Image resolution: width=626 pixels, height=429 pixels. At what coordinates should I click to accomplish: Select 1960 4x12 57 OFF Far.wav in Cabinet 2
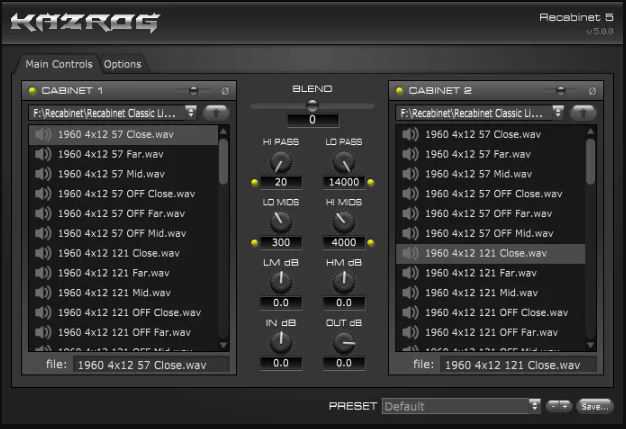(x=491, y=214)
